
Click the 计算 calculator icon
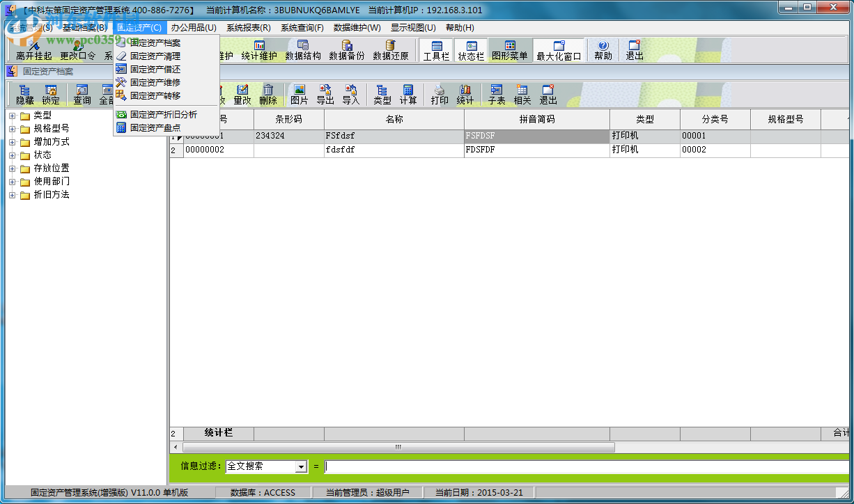[x=408, y=95]
